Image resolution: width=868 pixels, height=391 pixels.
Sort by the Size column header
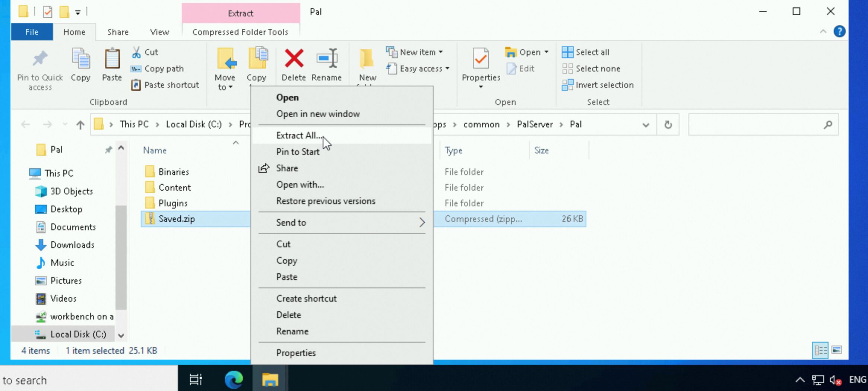pyautogui.click(x=541, y=150)
